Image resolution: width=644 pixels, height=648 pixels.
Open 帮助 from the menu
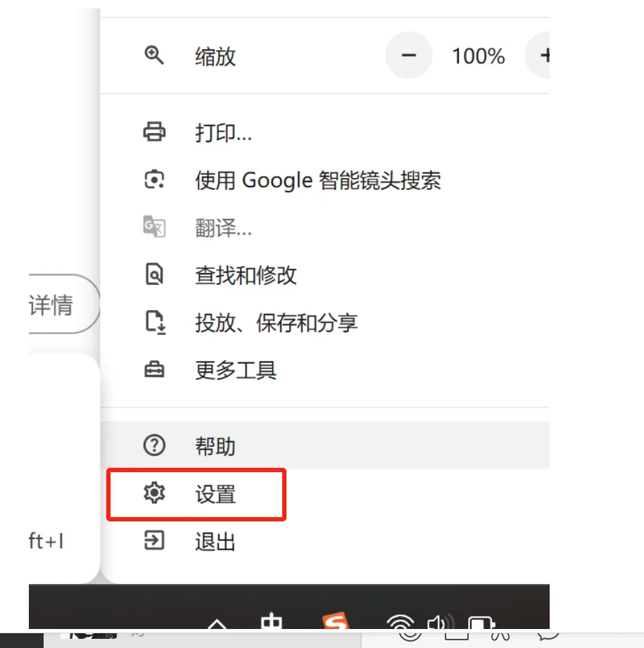point(215,445)
